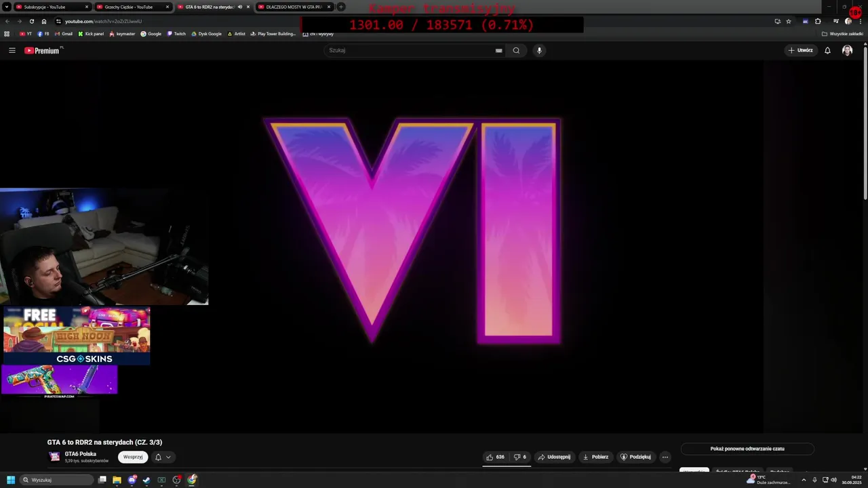The height and width of the screenshot is (488, 868).
Task: Focus the YouTube Szukaj search field
Action: click(x=410, y=50)
